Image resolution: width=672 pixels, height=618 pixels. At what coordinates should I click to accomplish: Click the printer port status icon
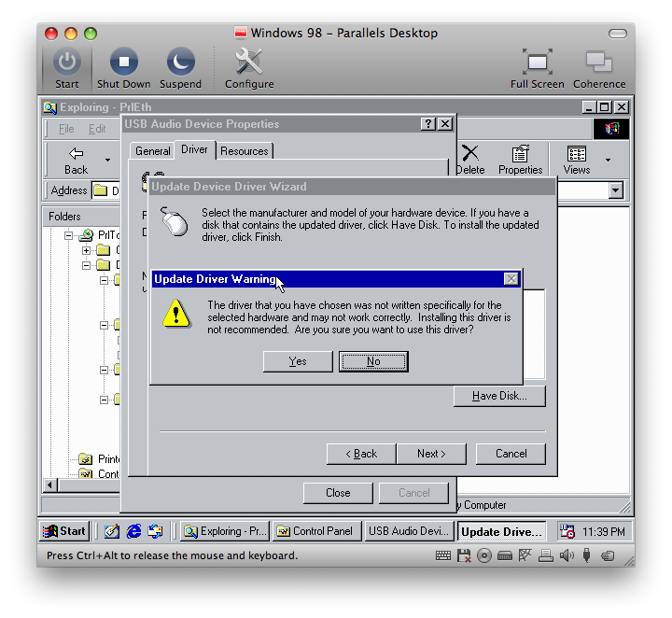545,555
